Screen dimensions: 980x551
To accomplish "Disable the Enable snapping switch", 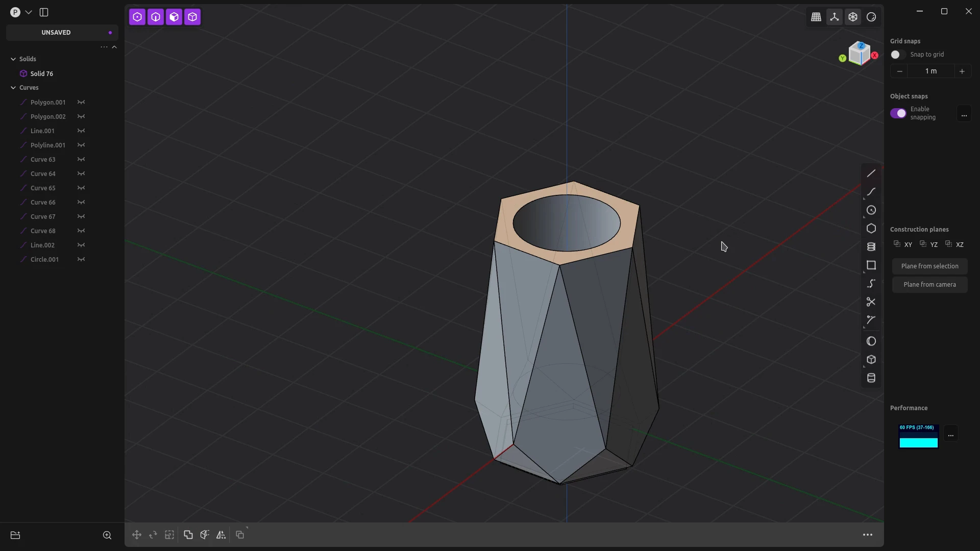I will [898, 113].
